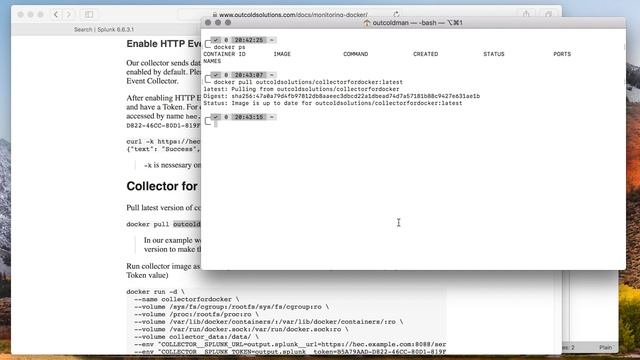Click the home icon in Terminal title
This screenshot has width=640, height=360.
[367, 23]
